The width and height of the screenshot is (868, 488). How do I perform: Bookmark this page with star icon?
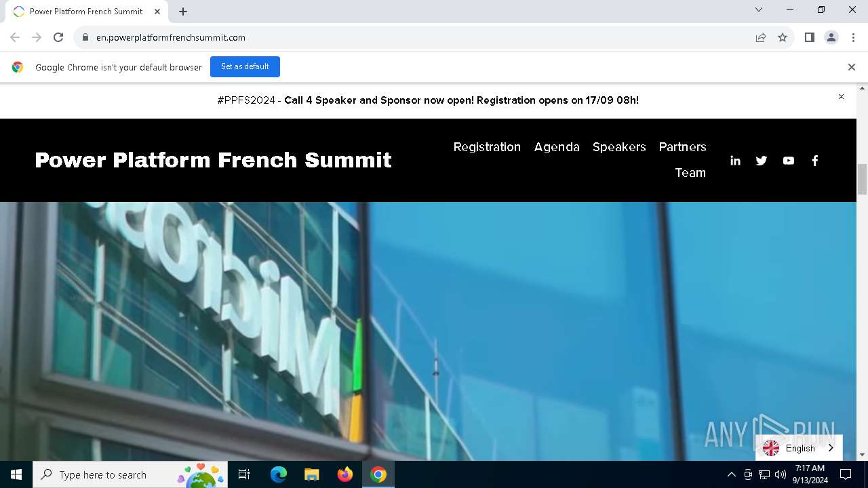[x=783, y=37]
